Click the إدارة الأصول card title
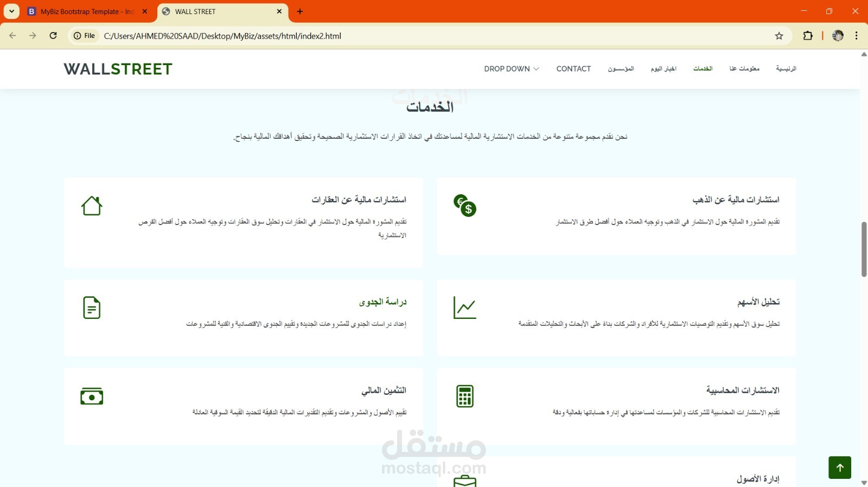 pyautogui.click(x=758, y=479)
